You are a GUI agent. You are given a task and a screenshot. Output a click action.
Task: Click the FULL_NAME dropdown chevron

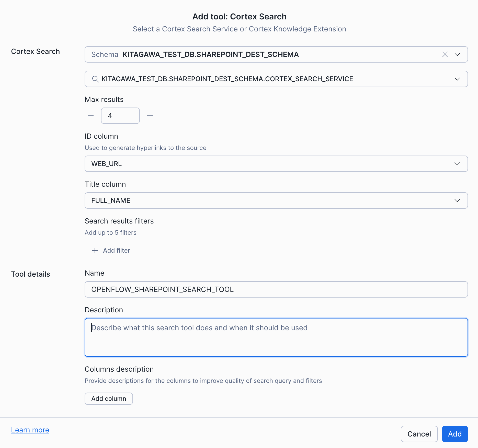click(x=457, y=201)
